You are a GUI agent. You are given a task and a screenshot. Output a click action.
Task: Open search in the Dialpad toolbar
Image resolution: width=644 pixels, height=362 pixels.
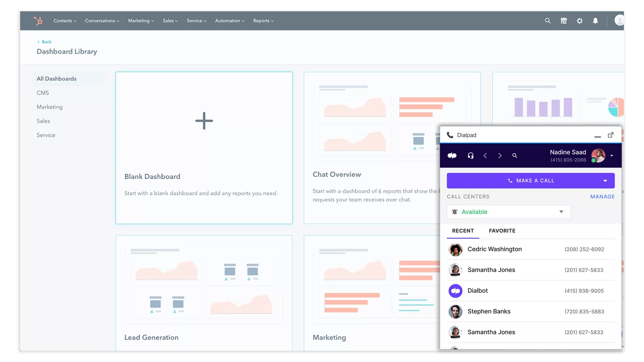515,156
